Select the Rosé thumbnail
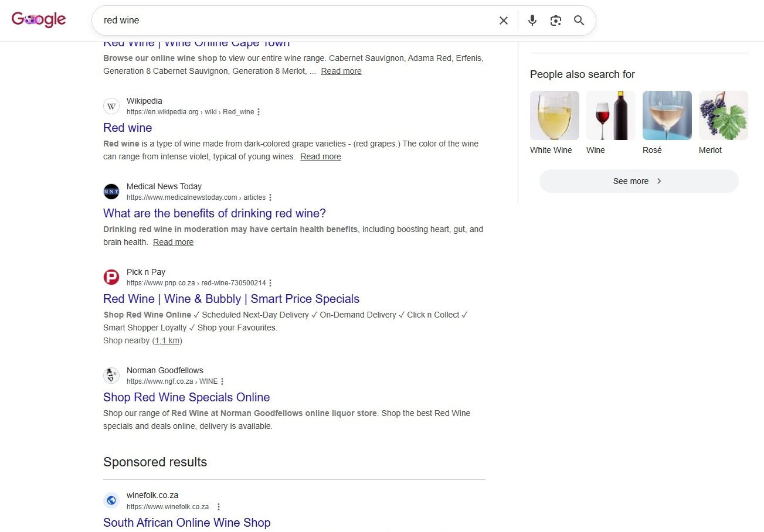764x532 pixels. pos(667,115)
